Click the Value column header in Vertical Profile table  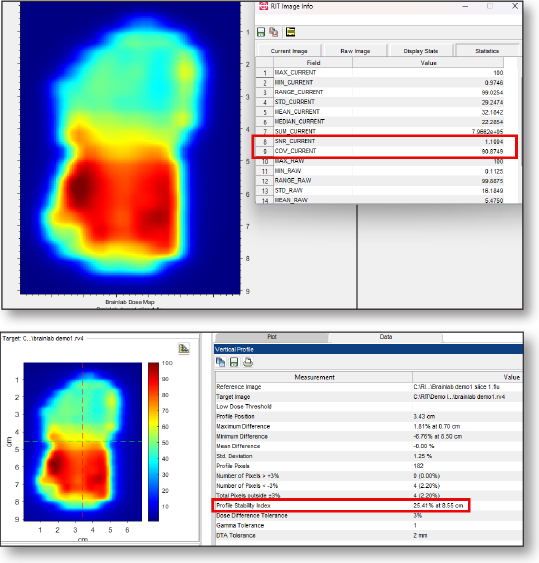pyautogui.click(x=467, y=377)
